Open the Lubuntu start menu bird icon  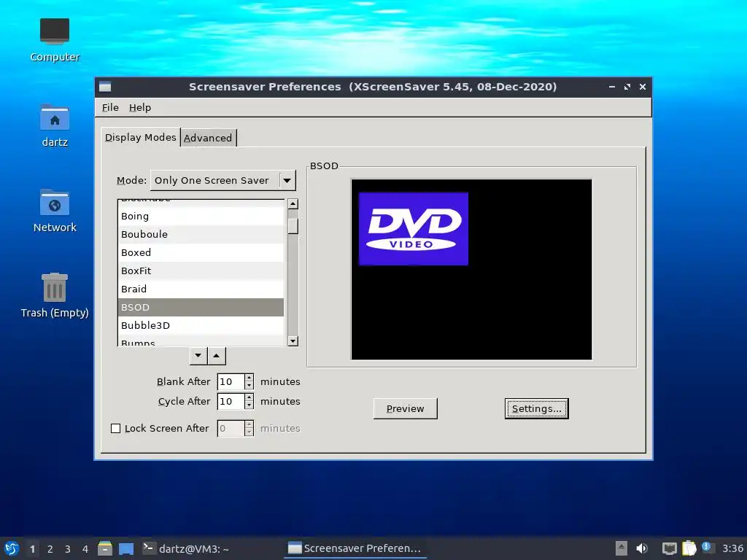[12, 548]
